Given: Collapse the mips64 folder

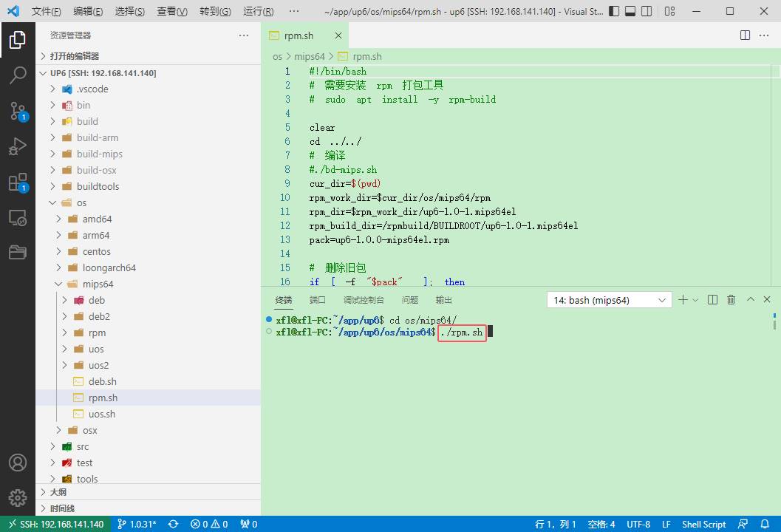Looking at the screenshot, I should pyautogui.click(x=98, y=284).
